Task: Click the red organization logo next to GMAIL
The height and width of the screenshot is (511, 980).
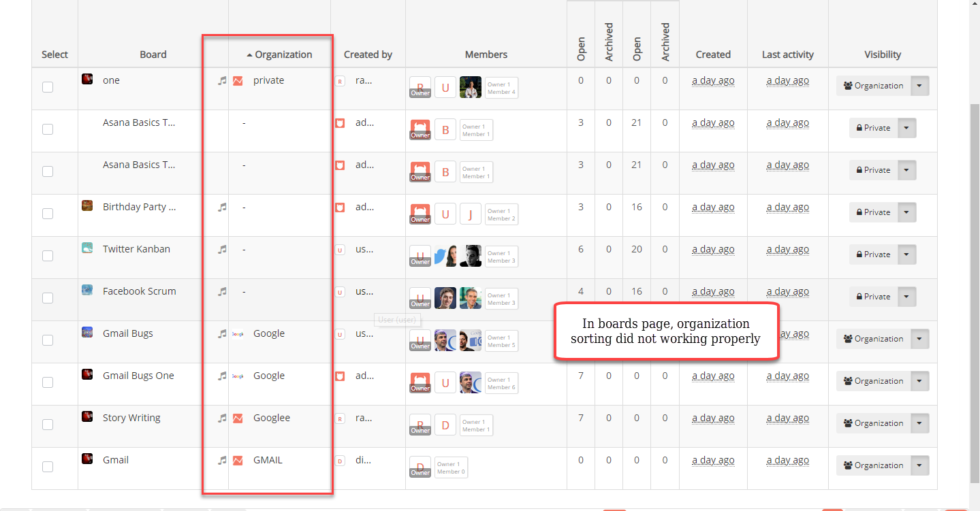Action: tap(237, 460)
